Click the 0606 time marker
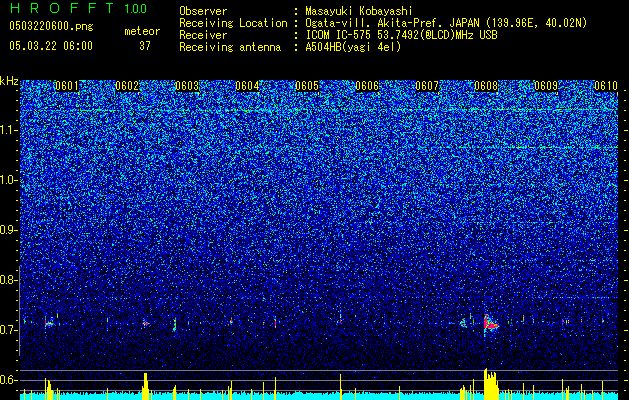This screenshot has width=629, height=400. tap(367, 86)
